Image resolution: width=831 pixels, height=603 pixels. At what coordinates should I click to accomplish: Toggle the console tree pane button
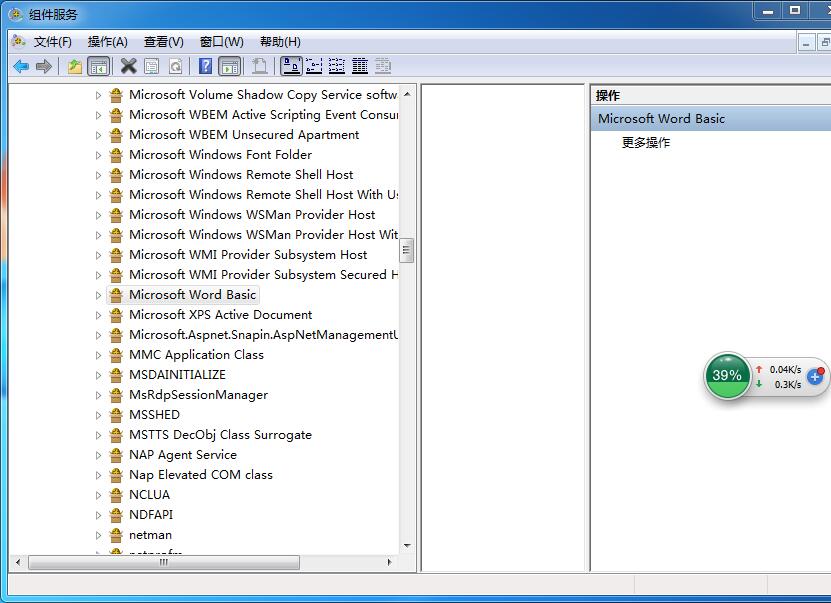point(99,66)
